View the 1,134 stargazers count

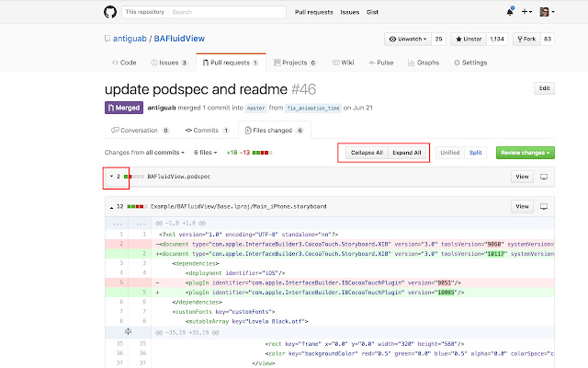[x=497, y=39]
